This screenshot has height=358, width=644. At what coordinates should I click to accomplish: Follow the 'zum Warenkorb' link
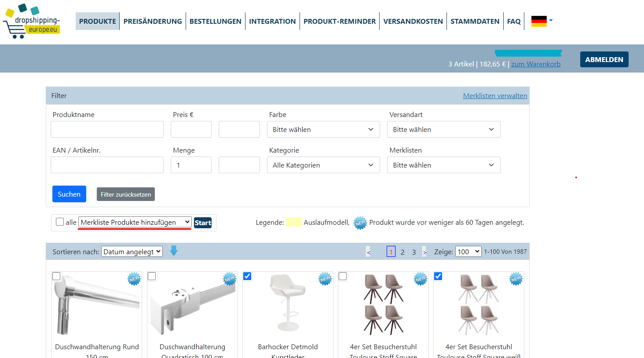point(535,64)
